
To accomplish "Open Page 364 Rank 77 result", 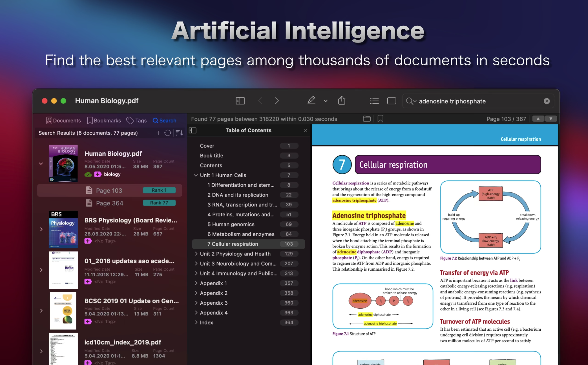I will point(110,203).
